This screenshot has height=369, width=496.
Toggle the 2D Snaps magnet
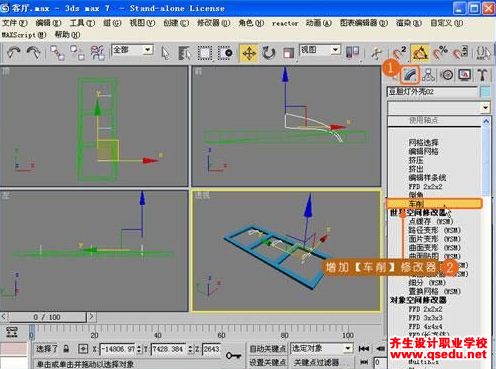(x=399, y=53)
